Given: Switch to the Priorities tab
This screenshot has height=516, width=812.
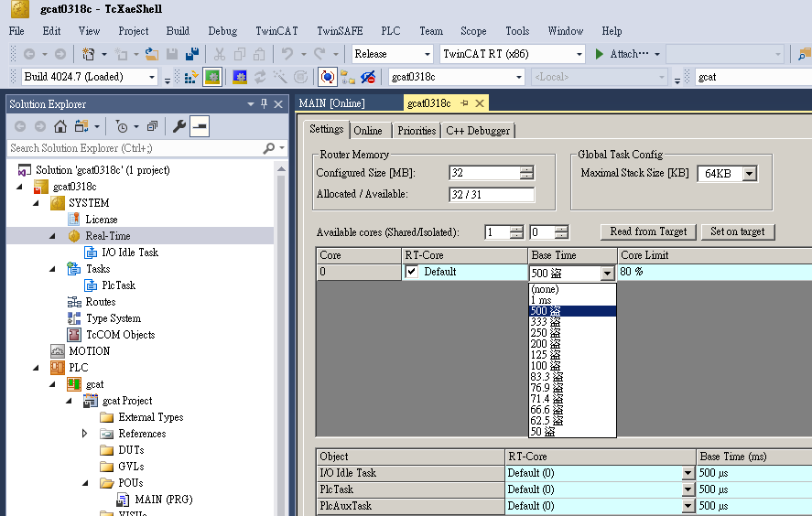Looking at the screenshot, I should click(417, 131).
